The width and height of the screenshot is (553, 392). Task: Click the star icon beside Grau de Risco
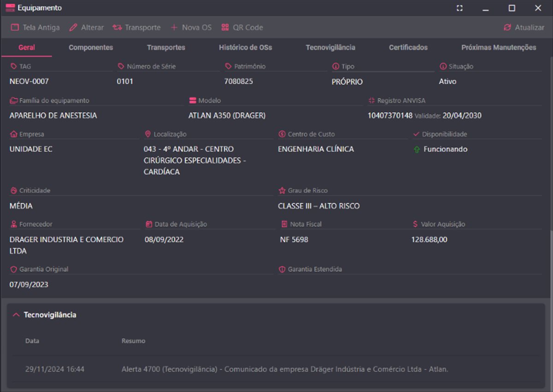tap(281, 190)
